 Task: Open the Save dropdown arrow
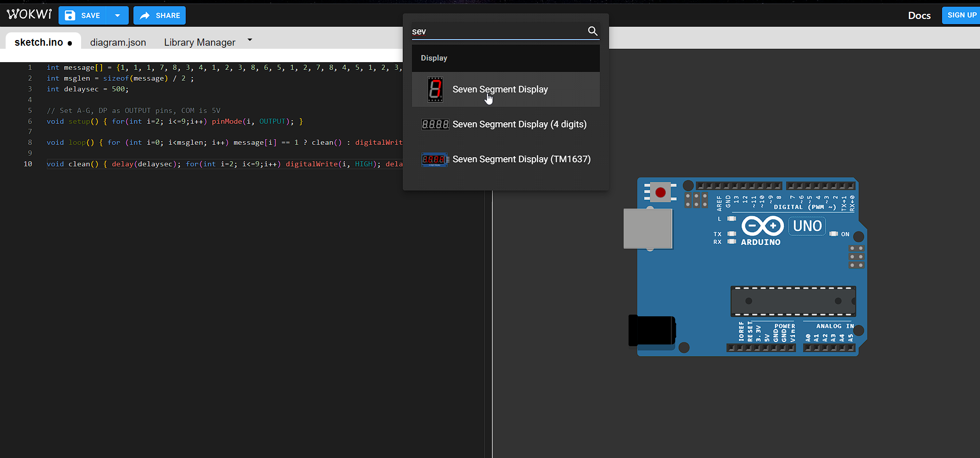[x=117, y=15]
